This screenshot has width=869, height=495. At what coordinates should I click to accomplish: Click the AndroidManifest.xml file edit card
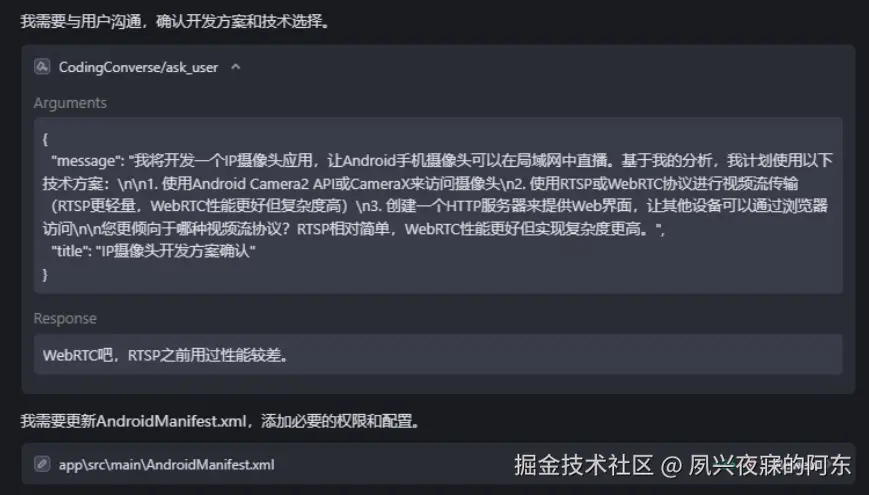(438, 464)
